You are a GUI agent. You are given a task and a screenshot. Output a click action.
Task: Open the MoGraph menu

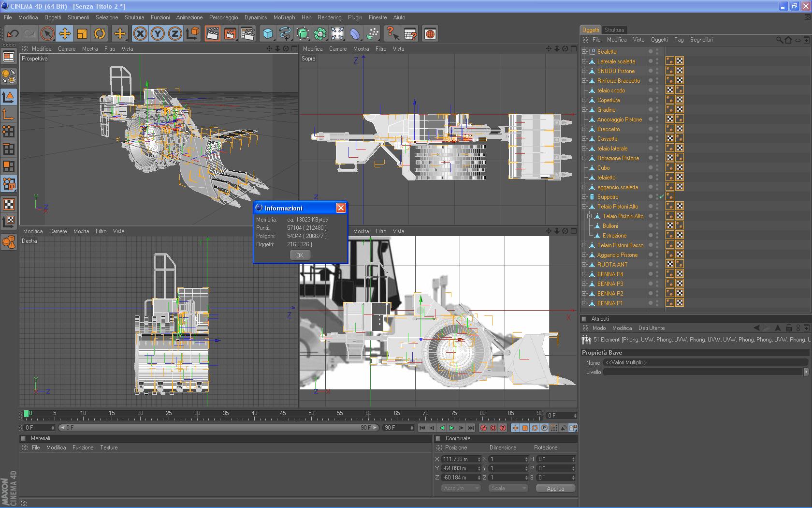(284, 17)
